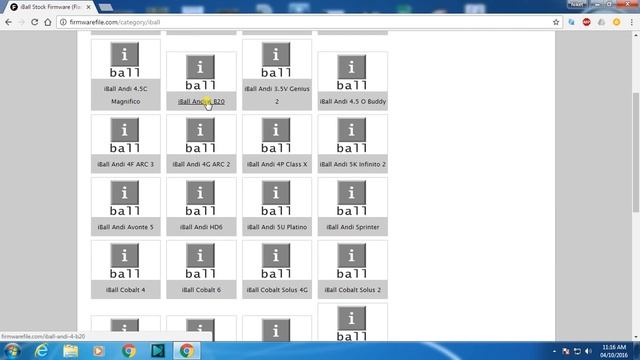Screen dimensions: 640x360
Task: Click the page vertical scrollbar thumb
Action: click(x=636, y=152)
